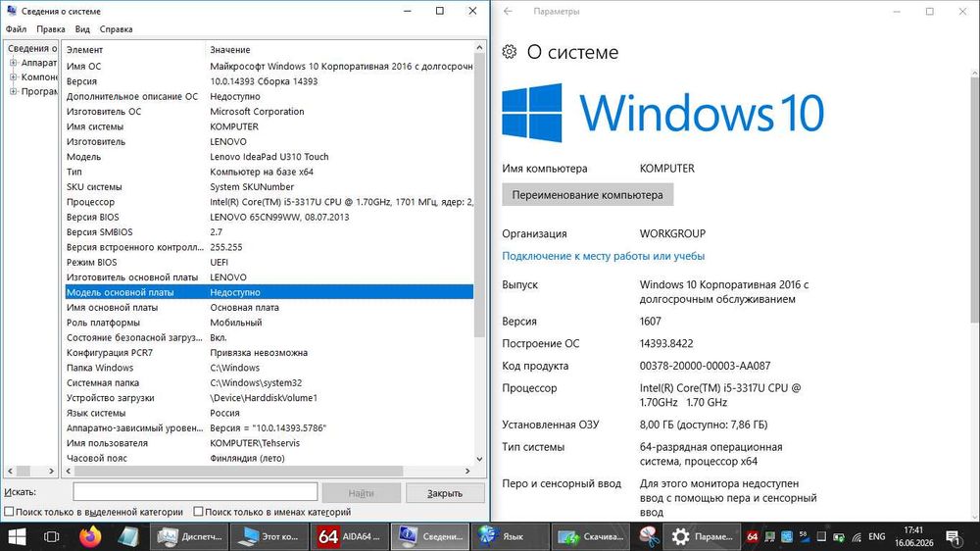Screen dimensions: 980x551
Task: Expand the Аппарат... tree node
Action: [13, 63]
